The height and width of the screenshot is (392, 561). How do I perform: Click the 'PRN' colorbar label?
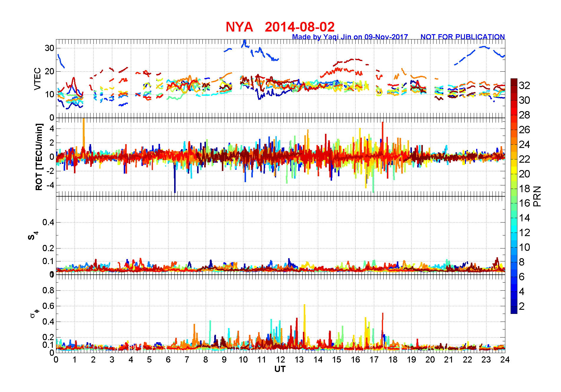(x=537, y=196)
